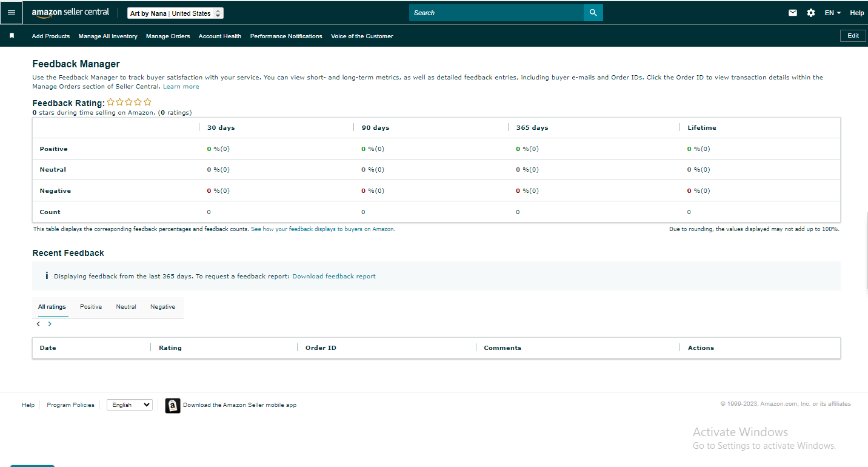The width and height of the screenshot is (868, 467).
Task: Open the English language select in footer
Action: tap(130, 405)
